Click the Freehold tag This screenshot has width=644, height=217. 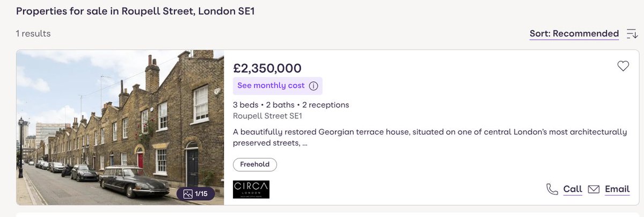[x=255, y=164]
